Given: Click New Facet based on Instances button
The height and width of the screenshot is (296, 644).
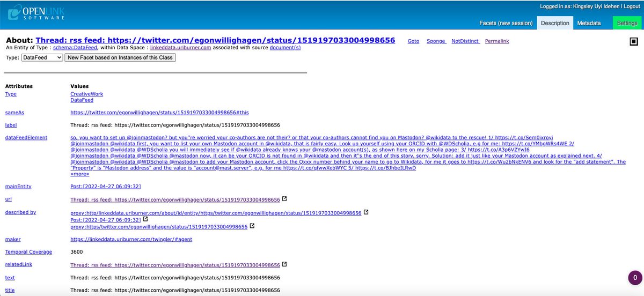Looking at the screenshot, I should (121, 57).
